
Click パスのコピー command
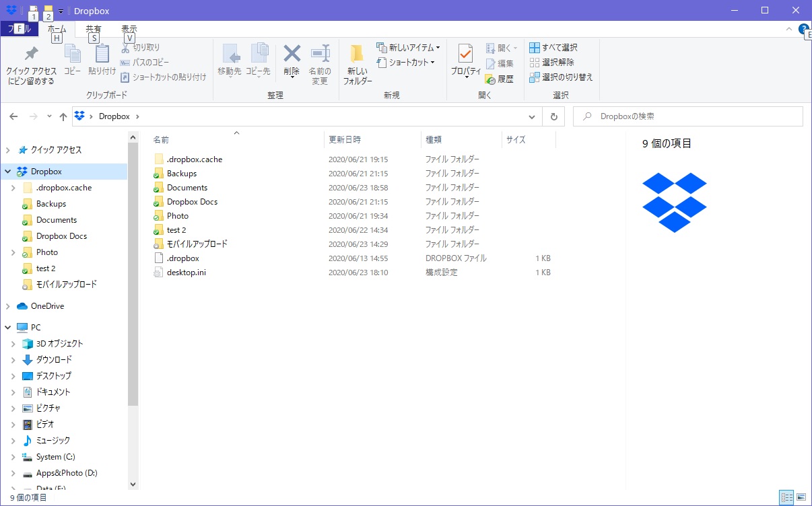click(x=145, y=63)
